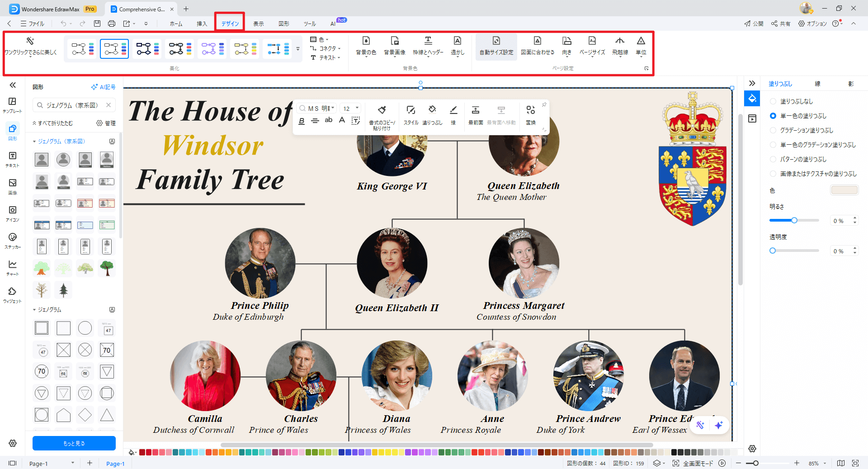Open the Text sidebar panel
Screen dimensions: 868x469
click(x=13, y=159)
